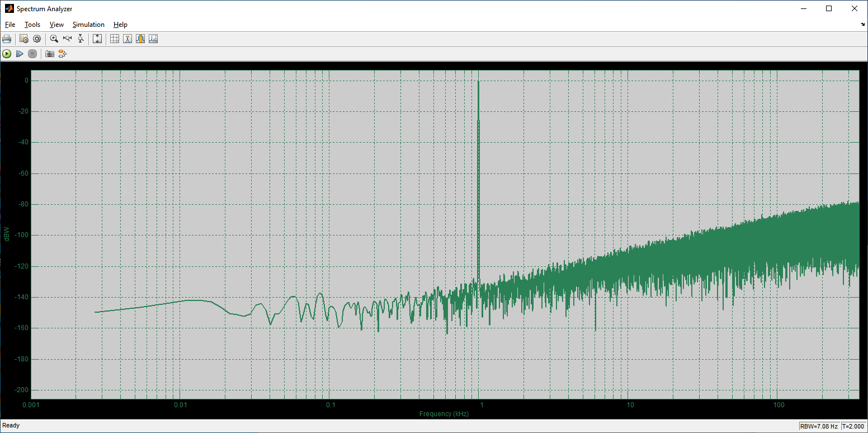The image size is (868, 433).
Task: Open the Tools menu
Action: pyautogui.click(x=32, y=25)
